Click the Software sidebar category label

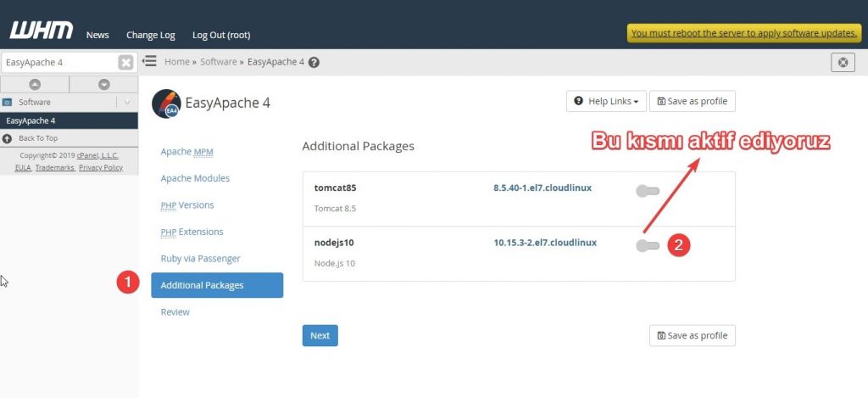(x=34, y=103)
